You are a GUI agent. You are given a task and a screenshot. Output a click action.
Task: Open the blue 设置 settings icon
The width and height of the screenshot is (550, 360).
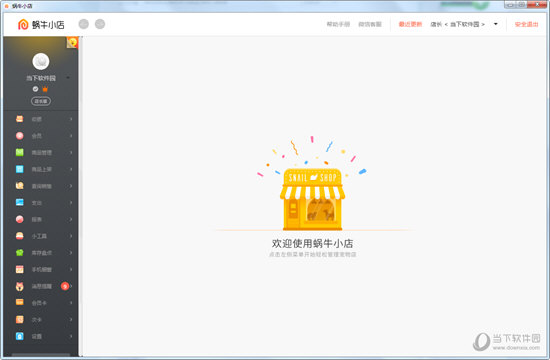point(20,336)
